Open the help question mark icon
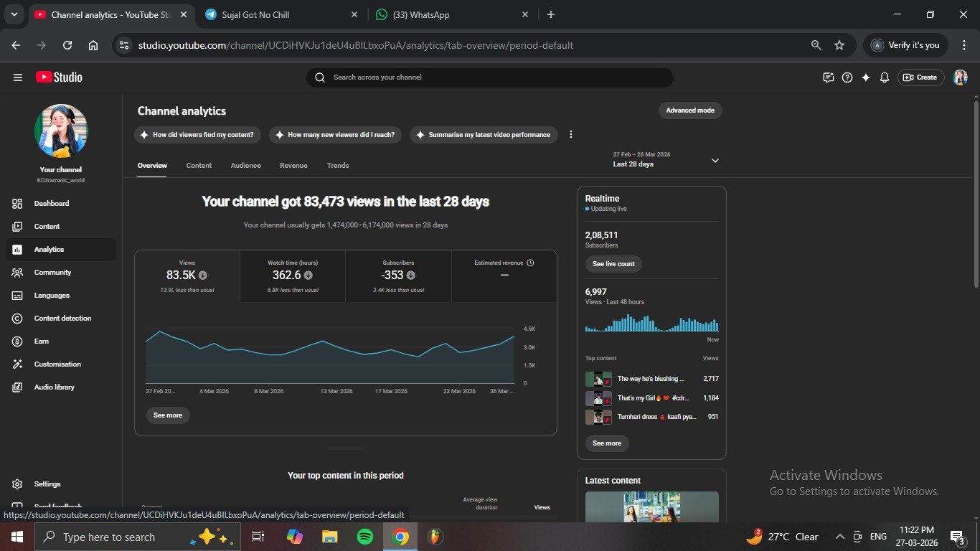 pos(847,77)
